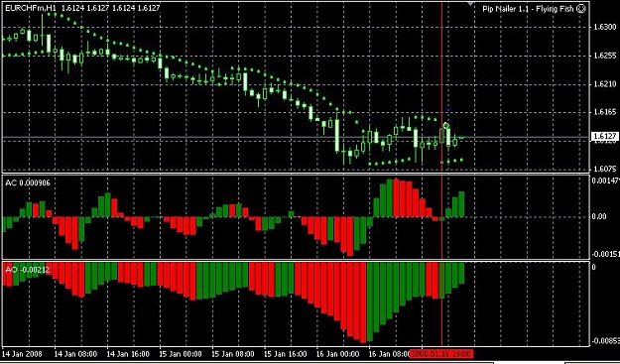Click the 15 Jan 08:00 time label
Screen dimensions: 620x364
point(233,354)
